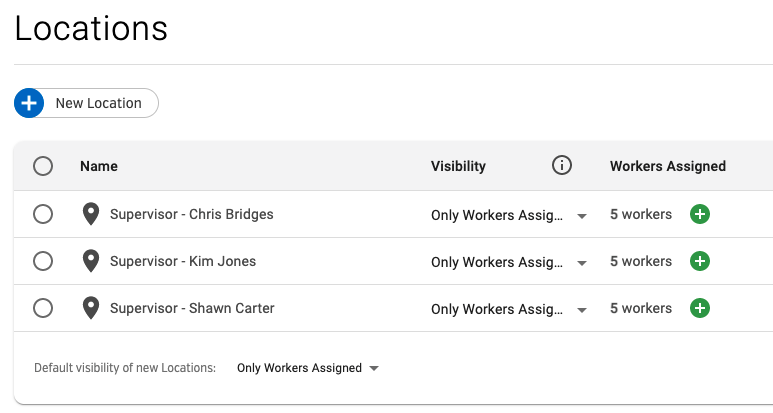Add workers to Supervisor - Shawn Carter
The image size is (773, 413).
pos(700,308)
